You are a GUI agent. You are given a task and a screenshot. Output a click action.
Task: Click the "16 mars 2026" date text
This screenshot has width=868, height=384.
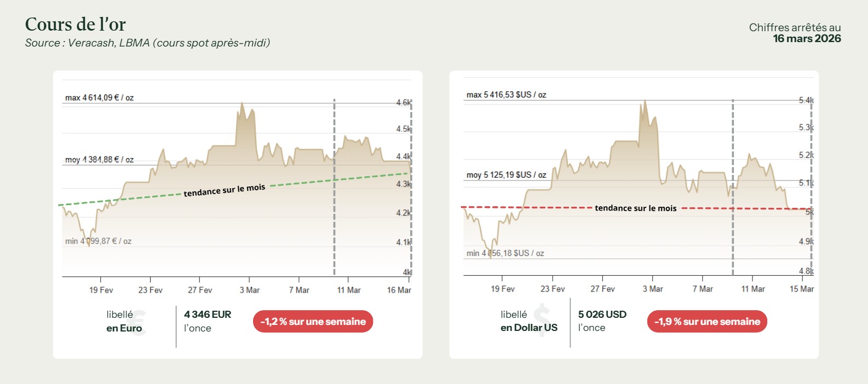[807, 39]
